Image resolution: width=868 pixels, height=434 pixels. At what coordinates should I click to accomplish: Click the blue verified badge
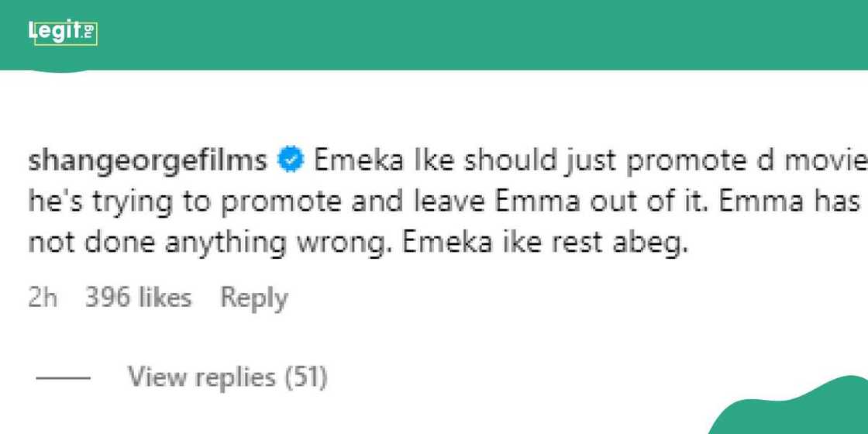291,161
